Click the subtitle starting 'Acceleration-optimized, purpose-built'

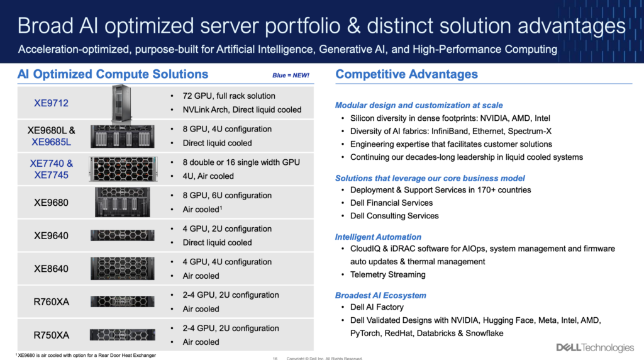[287, 49]
